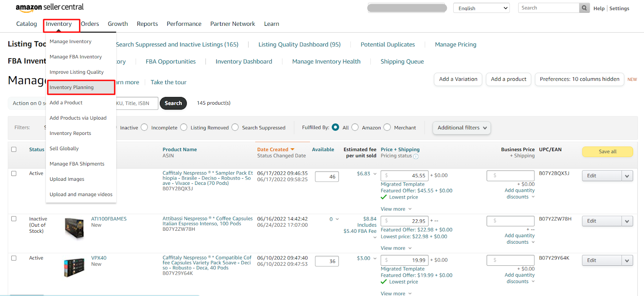Open the Settings link in header
644x296 pixels.
tap(619, 8)
